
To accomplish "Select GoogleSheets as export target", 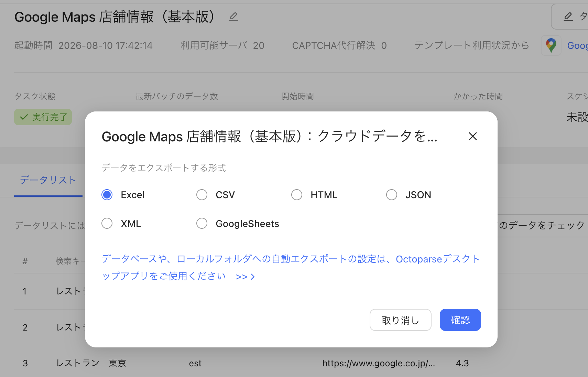I will 202,224.
